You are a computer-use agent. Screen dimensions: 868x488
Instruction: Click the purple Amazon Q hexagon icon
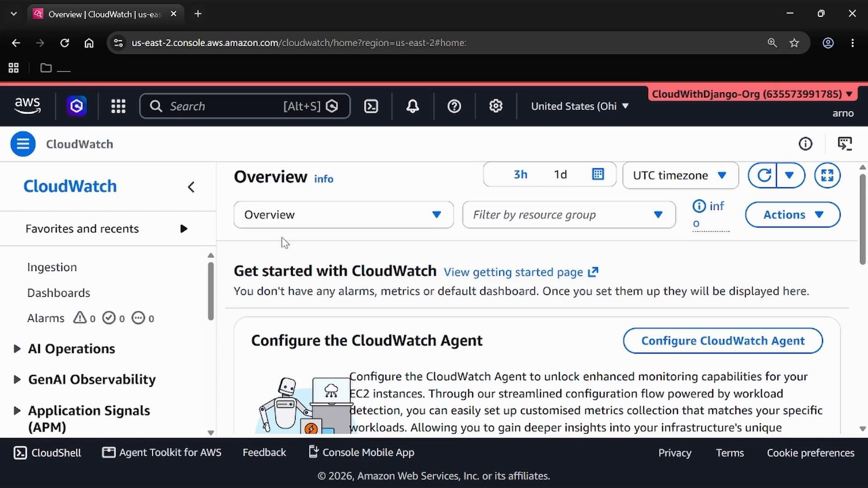pyautogui.click(x=76, y=106)
